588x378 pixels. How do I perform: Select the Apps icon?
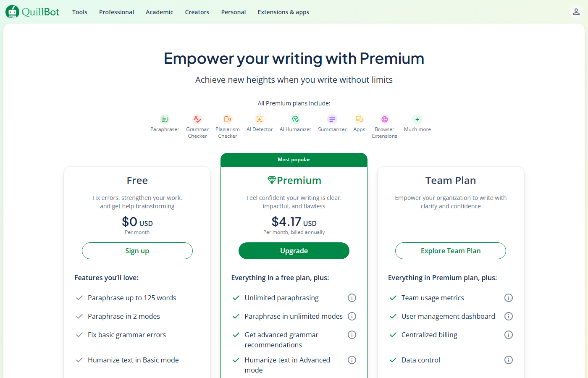[x=359, y=119]
